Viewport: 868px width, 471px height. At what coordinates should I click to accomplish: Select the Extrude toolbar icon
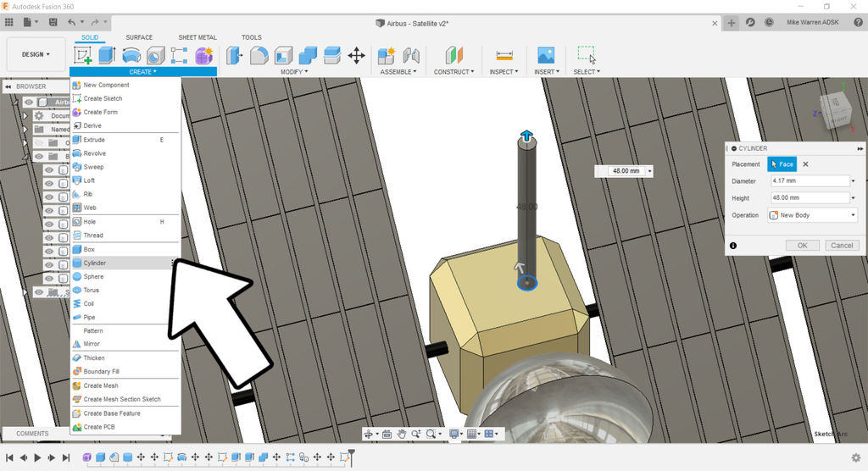tap(106, 55)
